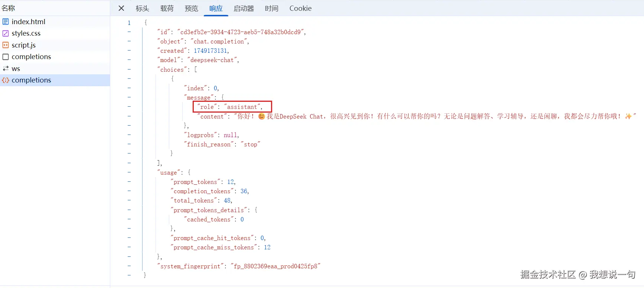Screen dimensions: 644x288
Task: Click the orange braces icon of the highlighted completions request
Action: [6, 80]
